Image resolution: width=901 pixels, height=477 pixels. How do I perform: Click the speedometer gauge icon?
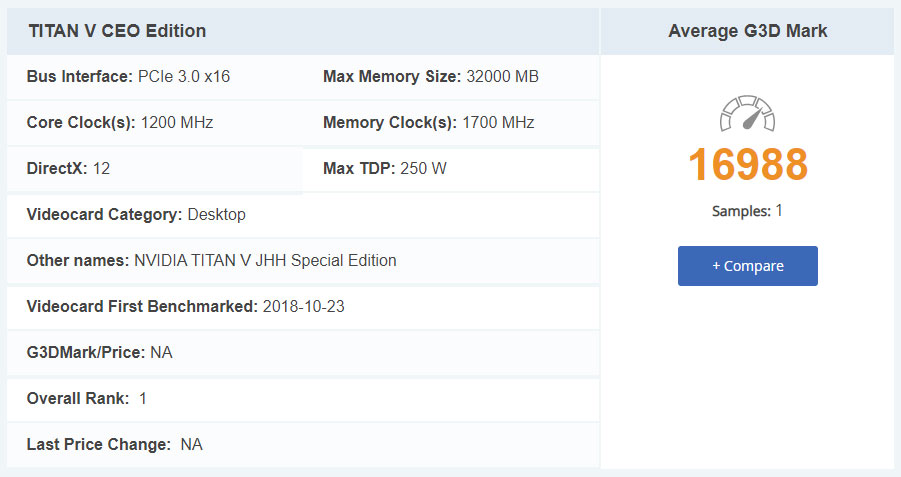click(747, 114)
